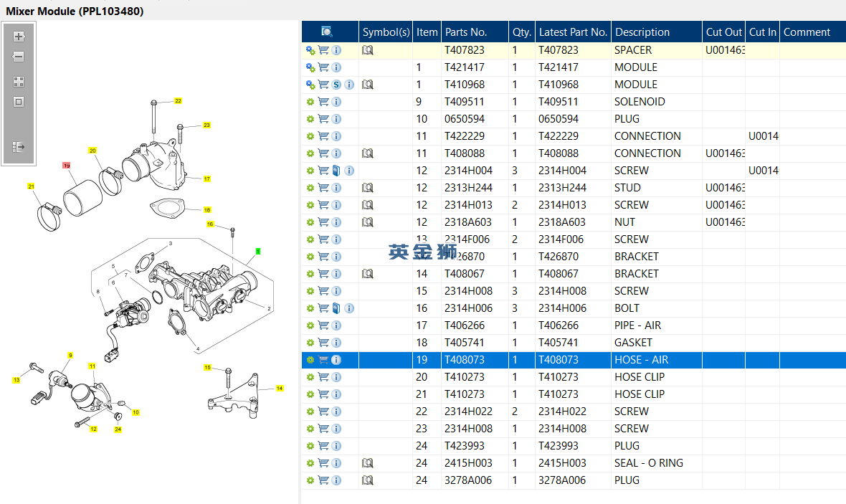Open info icon for BRACKET T408067
This screenshot has width=846, height=504.
[x=336, y=274]
